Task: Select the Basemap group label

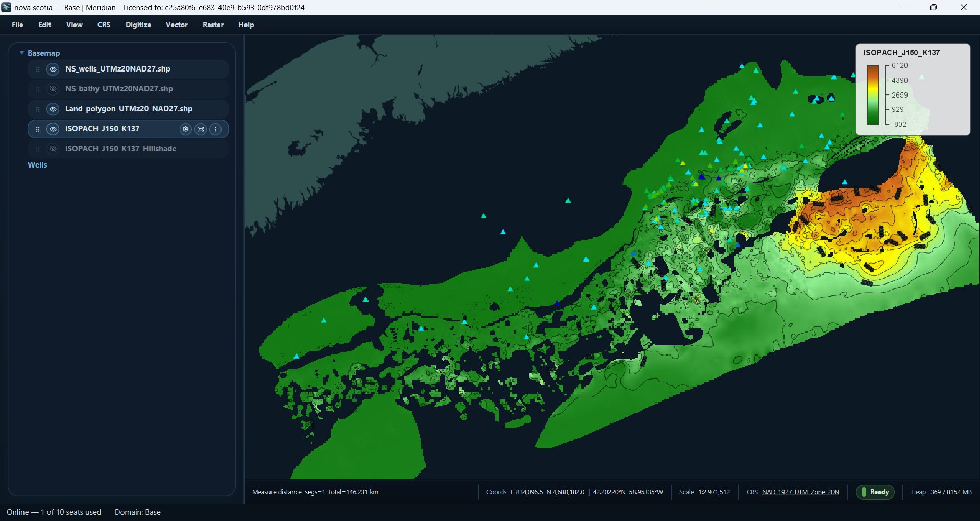Action: pos(43,53)
